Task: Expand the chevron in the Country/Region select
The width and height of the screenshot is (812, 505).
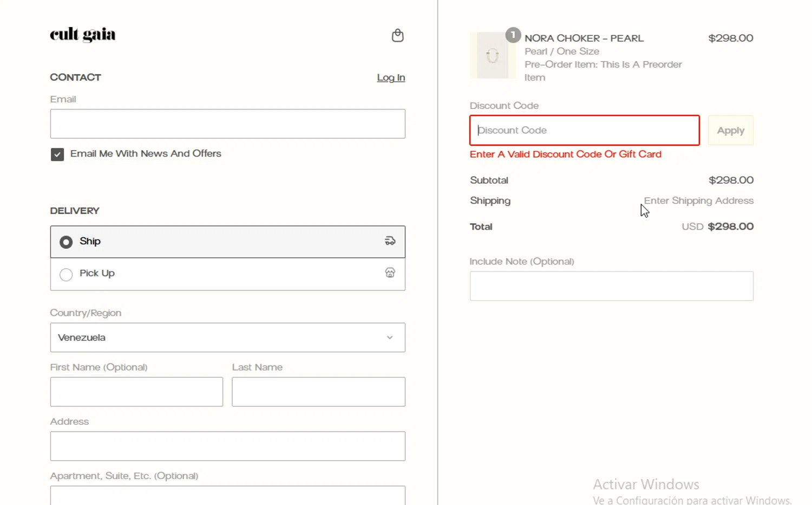Action: [390, 338]
